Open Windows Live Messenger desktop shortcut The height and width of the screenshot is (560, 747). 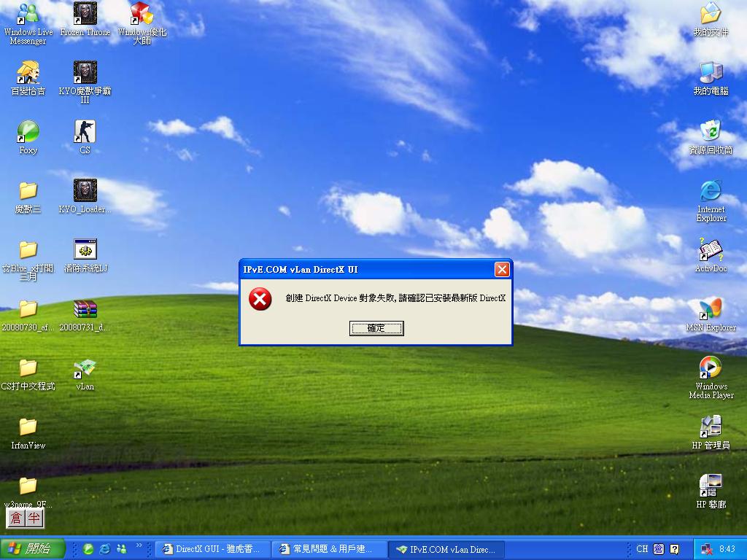tap(28, 23)
